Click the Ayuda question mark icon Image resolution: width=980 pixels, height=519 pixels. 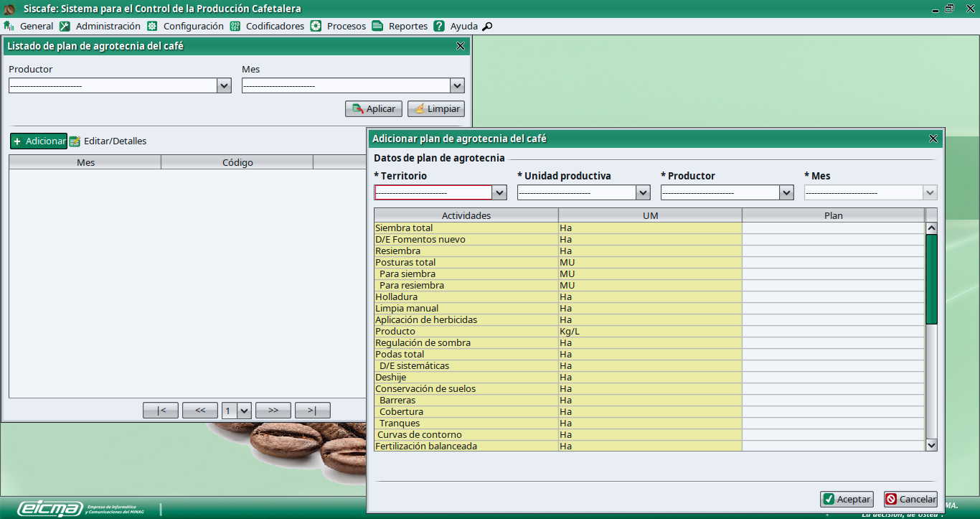click(439, 26)
